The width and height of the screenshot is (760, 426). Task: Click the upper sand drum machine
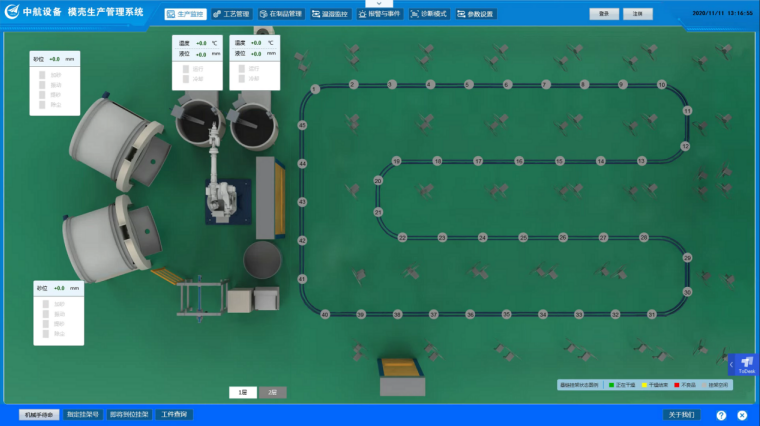point(119,143)
